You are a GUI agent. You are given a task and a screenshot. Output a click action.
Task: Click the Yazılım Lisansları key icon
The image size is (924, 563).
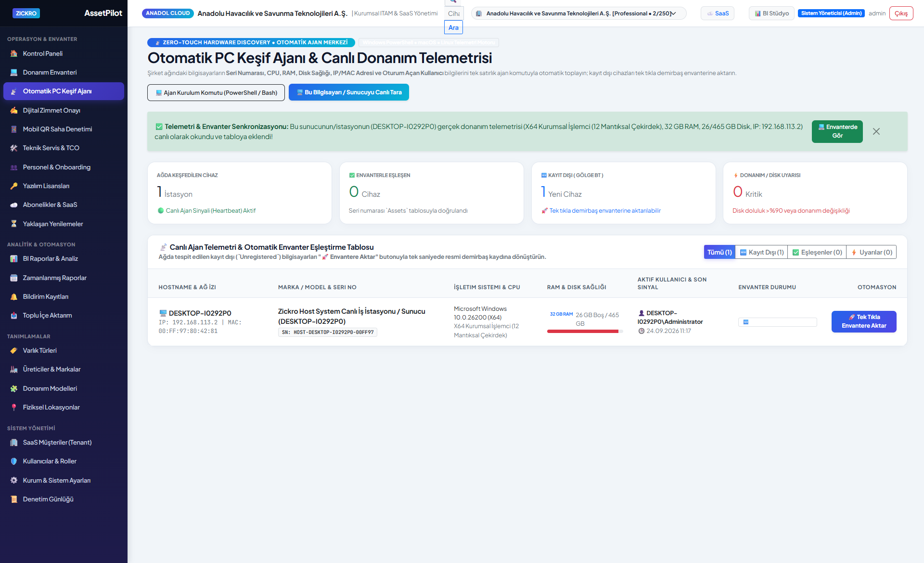pos(14,186)
